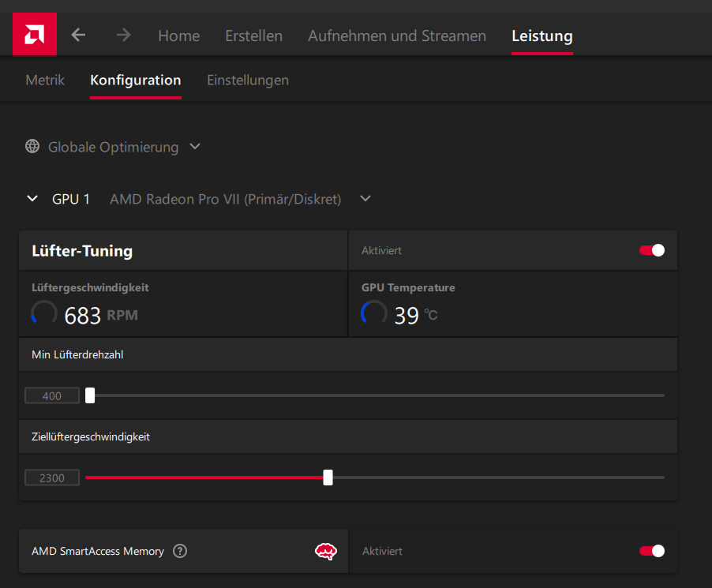
Task: Click the Globale Optimierung label
Action: [x=113, y=147]
